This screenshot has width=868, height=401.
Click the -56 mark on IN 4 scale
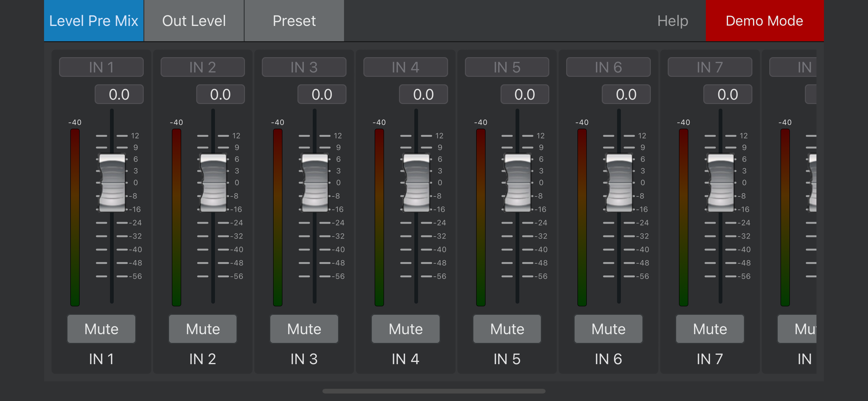pos(440,276)
